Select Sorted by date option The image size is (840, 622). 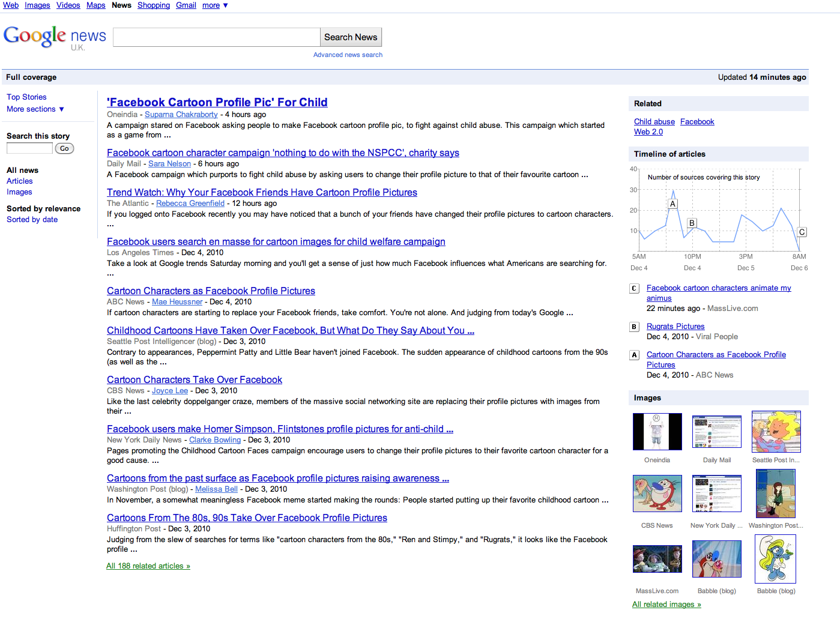(32, 220)
